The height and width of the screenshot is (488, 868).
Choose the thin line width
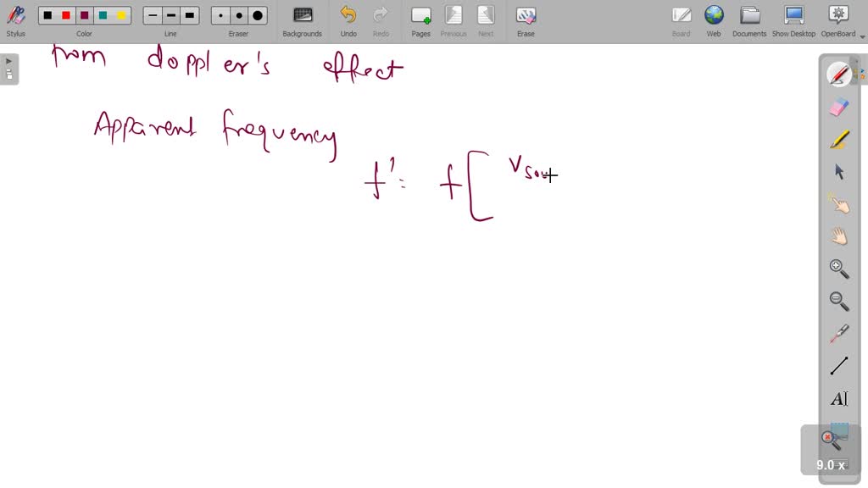(x=153, y=15)
